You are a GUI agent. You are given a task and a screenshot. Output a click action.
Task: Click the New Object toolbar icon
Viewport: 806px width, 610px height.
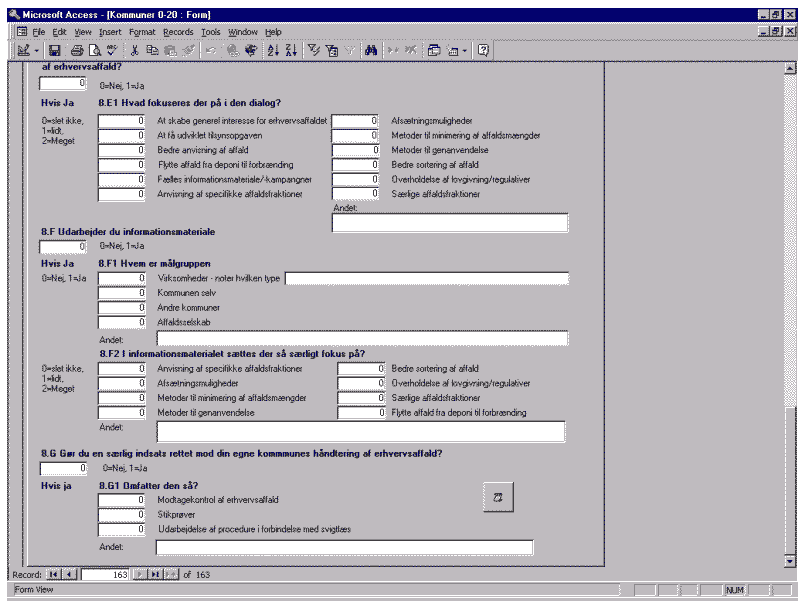(x=453, y=50)
